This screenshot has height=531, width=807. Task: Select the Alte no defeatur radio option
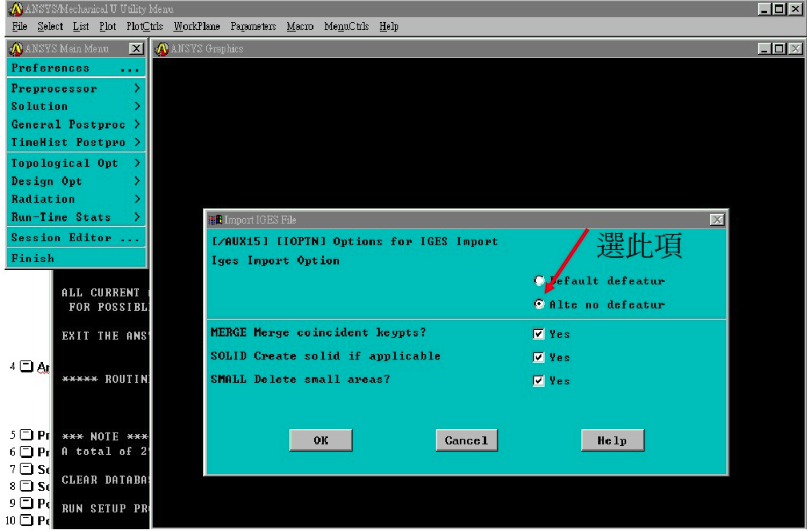[x=539, y=304]
